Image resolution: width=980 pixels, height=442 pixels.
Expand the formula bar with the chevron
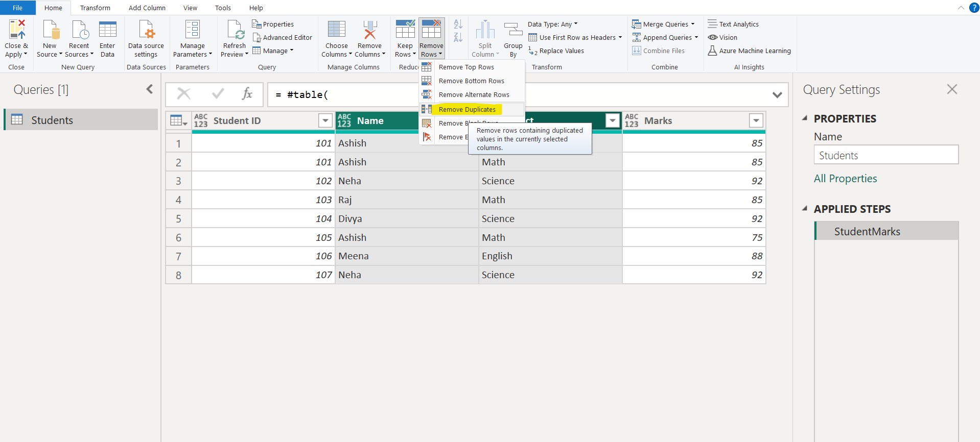[777, 95]
